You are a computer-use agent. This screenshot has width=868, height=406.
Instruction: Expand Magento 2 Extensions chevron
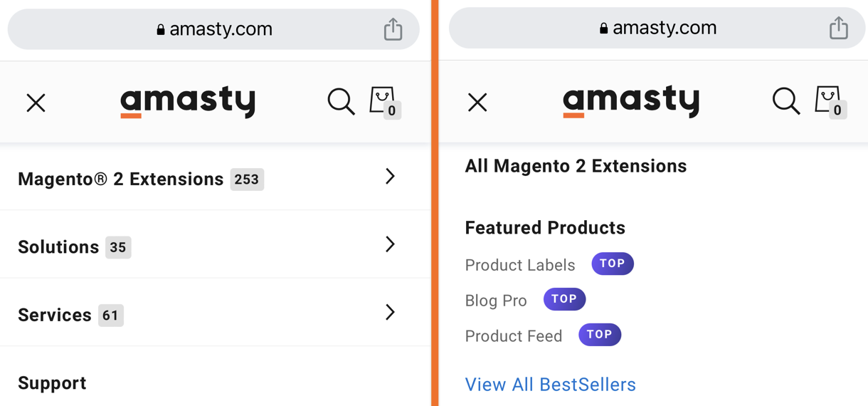coord(390,177)
